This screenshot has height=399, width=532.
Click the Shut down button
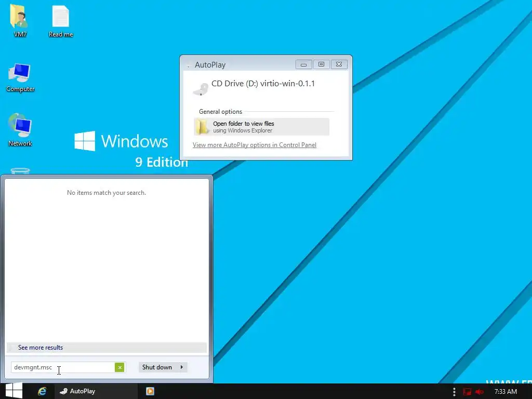[157, 367]
